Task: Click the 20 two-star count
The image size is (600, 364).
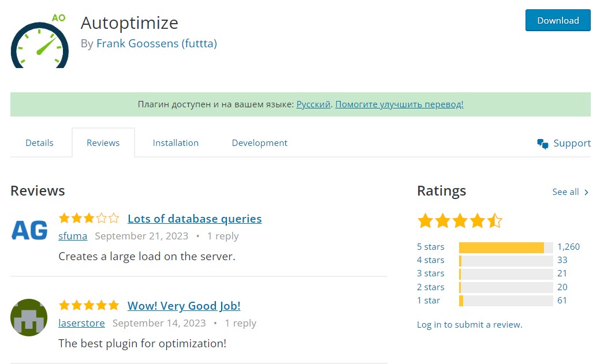Action: click(562, 287)
